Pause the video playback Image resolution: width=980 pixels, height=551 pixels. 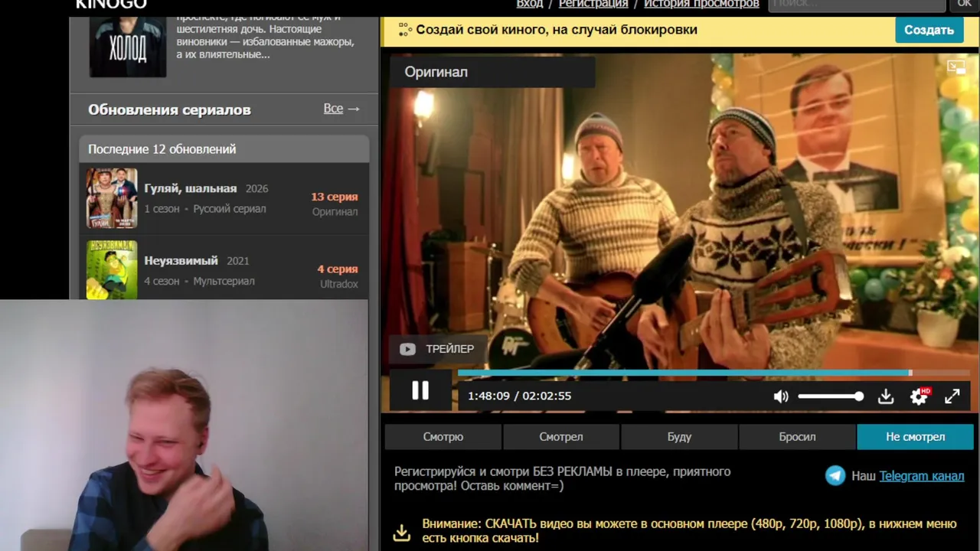(x=420, y=391)
